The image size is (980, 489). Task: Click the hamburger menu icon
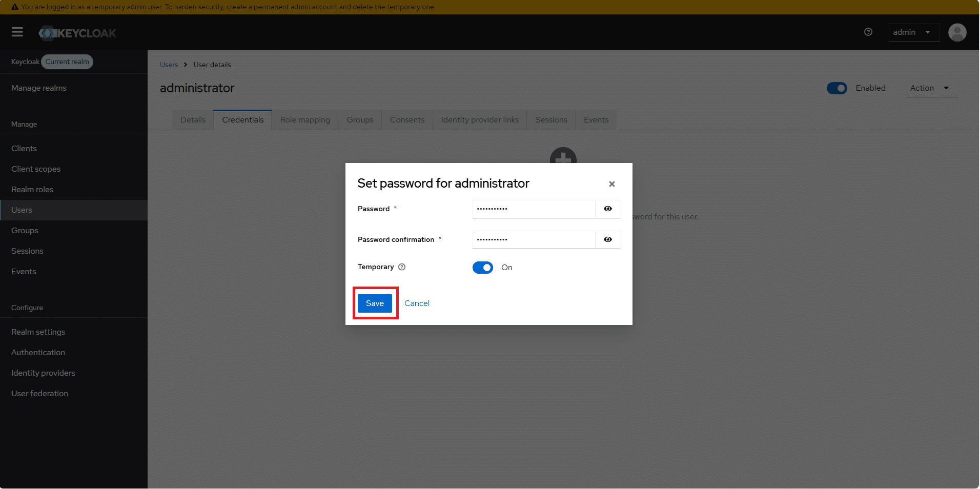click(x=17, y=32)
